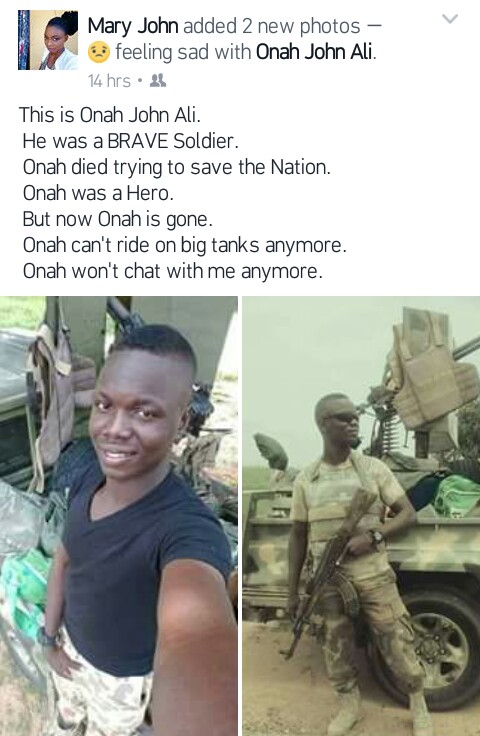Click the friends audience privacy icon
The image size is (480, 736).
(x=158, y=81)
